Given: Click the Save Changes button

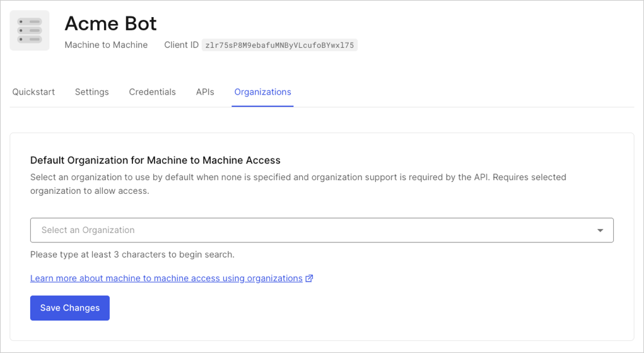Looking at the screenshot, I should pos(70,308).
